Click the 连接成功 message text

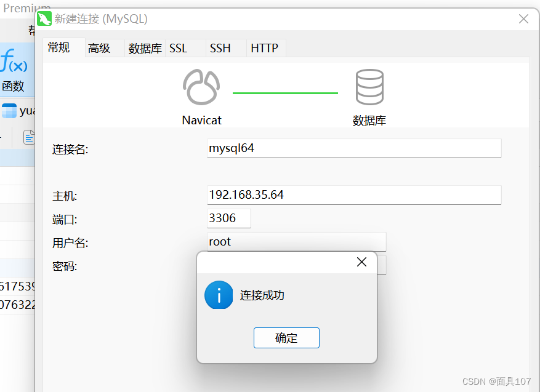(x=262, y=295)
